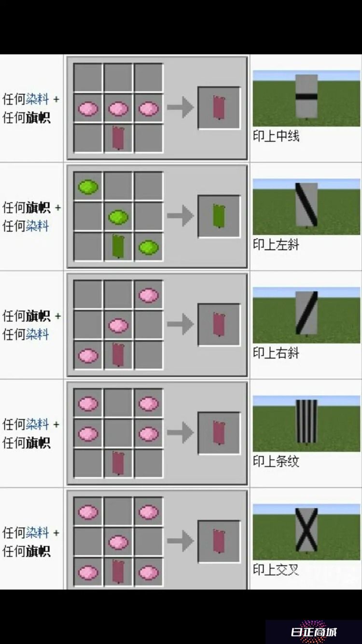Image resolution: width=362 pixels, height=644 pixels.
Task: Select the pink dye in the third recipe's top-right slot
Action: point(149,295)
